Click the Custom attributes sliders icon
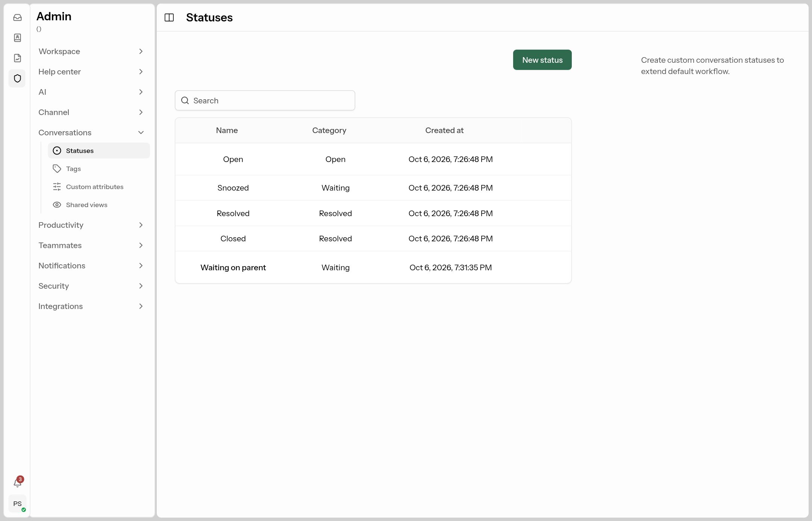The image size is (812, 521). [x=57, y=187]
